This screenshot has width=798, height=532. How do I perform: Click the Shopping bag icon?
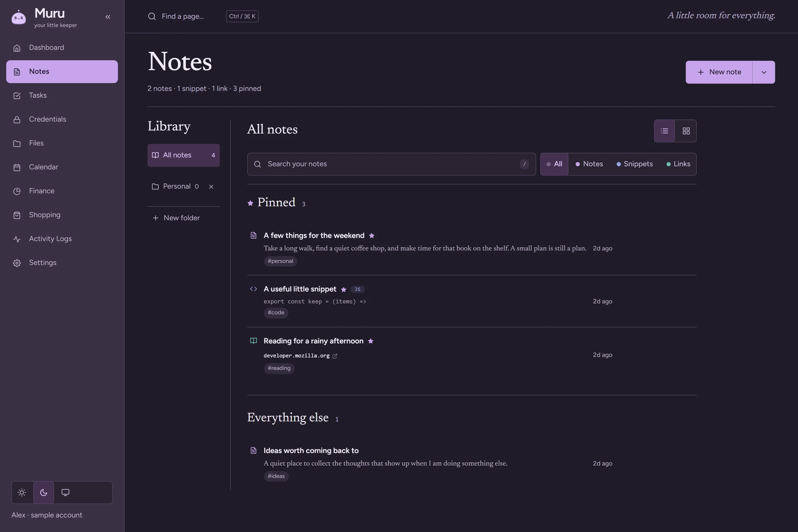click(x=17, y=215)
